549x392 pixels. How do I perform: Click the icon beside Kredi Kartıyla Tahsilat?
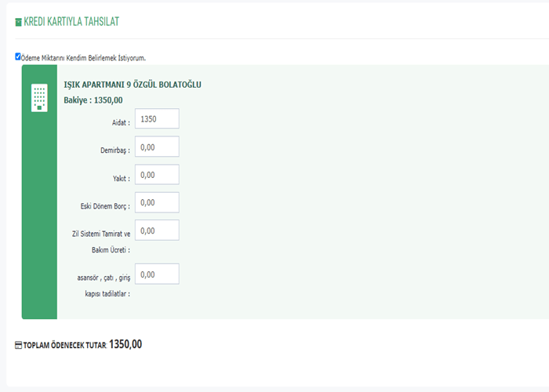pyautogui.click(x=18, y=23)
